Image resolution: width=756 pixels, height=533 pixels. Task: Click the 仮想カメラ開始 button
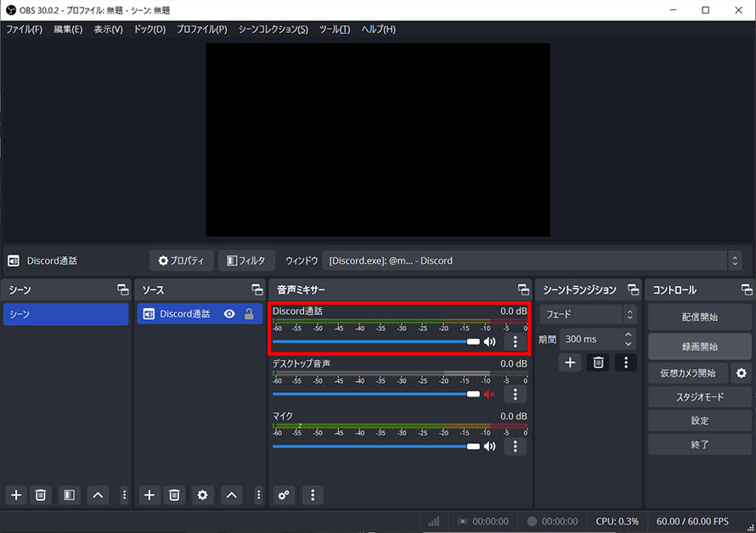688,373
